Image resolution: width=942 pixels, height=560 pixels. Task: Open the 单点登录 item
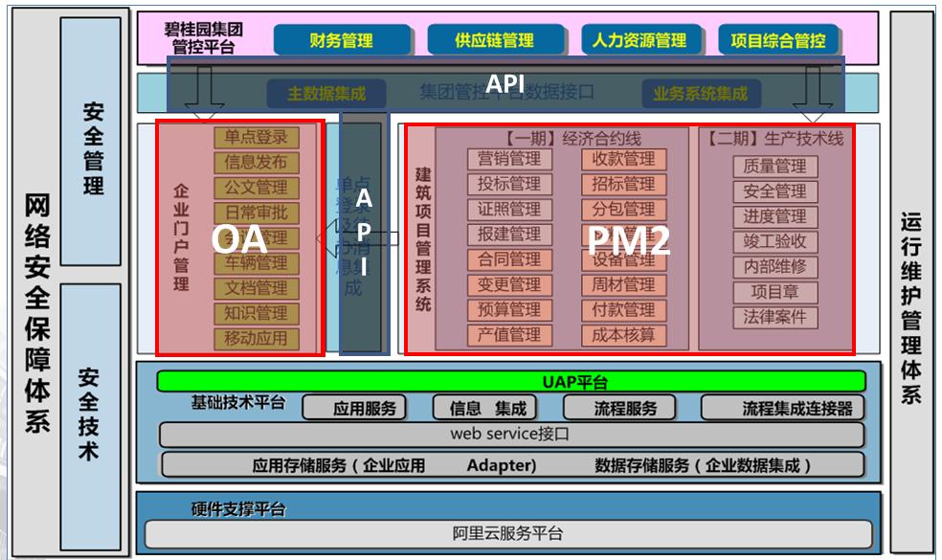click(256, 138)
